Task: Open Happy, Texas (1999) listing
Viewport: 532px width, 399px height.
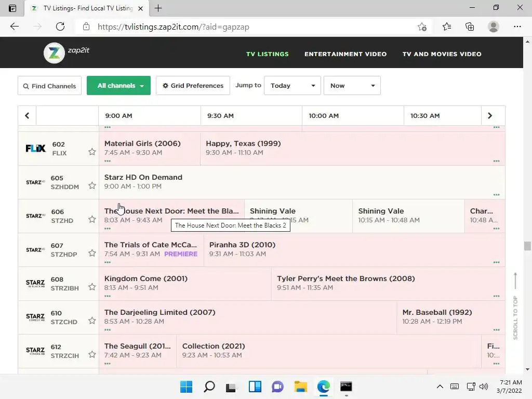Action: pyautogui.click(x=353, y=148)
